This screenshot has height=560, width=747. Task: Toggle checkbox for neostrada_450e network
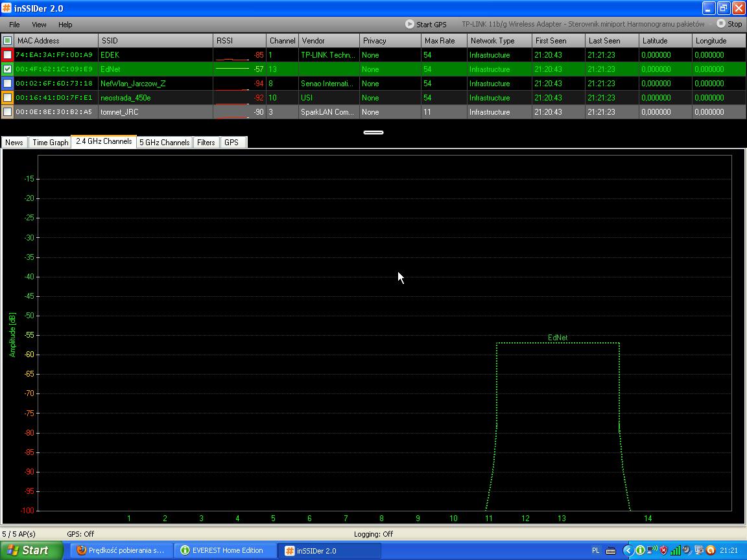tap(7, 98)
